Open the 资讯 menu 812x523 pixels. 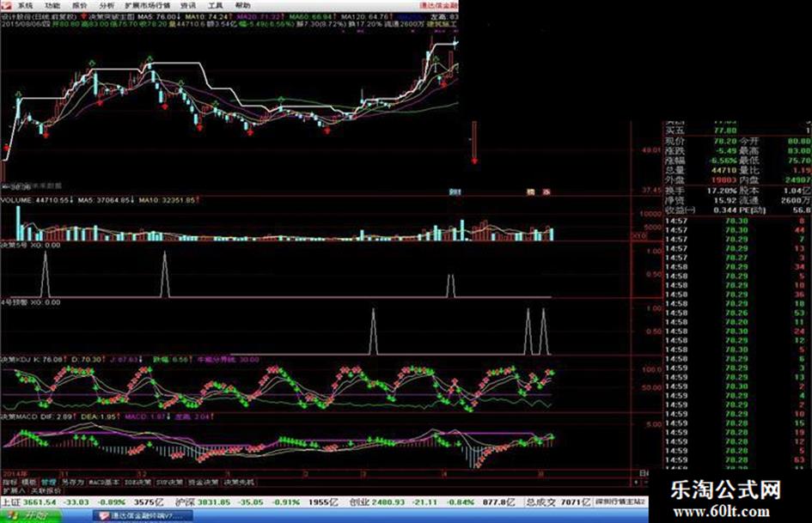188,5
